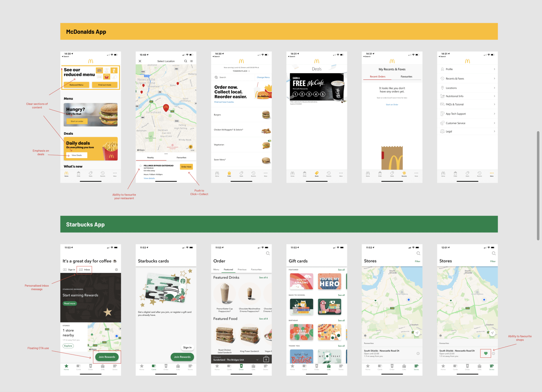Switch to Previous tab in Starbucks Order
Image resolution: width=542 pixels, height=392 pixels.
(x=242, y=269)
